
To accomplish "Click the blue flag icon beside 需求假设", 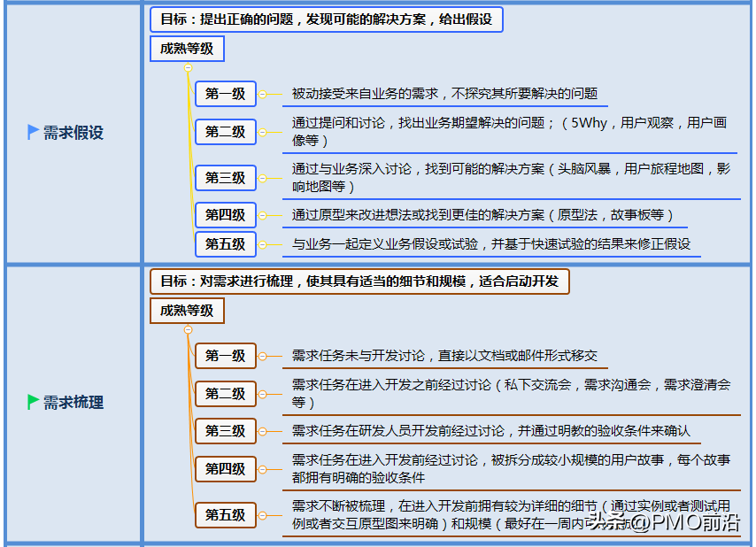I will (33, 132).
